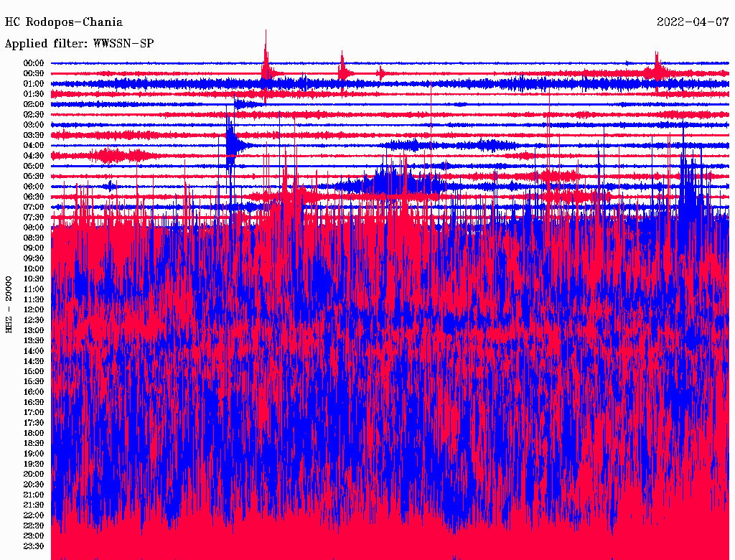Pick the 18:00 time row label
The image size is (735, 560).
click(x=34, y=433)
